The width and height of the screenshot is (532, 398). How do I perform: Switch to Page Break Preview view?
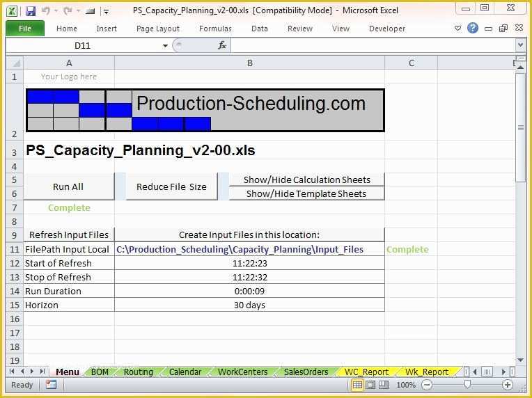[384, 385]
